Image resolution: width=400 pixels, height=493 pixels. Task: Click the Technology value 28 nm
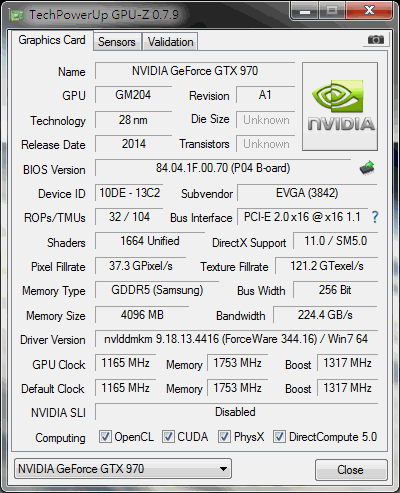[x=133, y=120]
